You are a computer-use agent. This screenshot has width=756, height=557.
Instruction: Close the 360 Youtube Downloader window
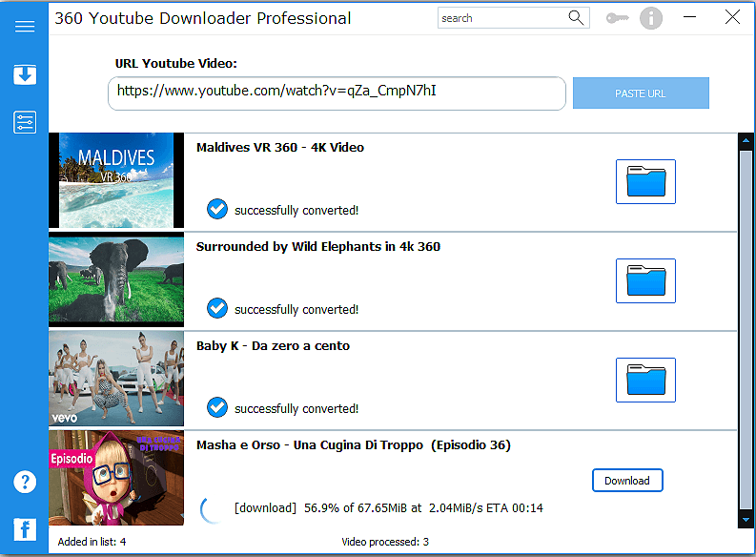733,17
